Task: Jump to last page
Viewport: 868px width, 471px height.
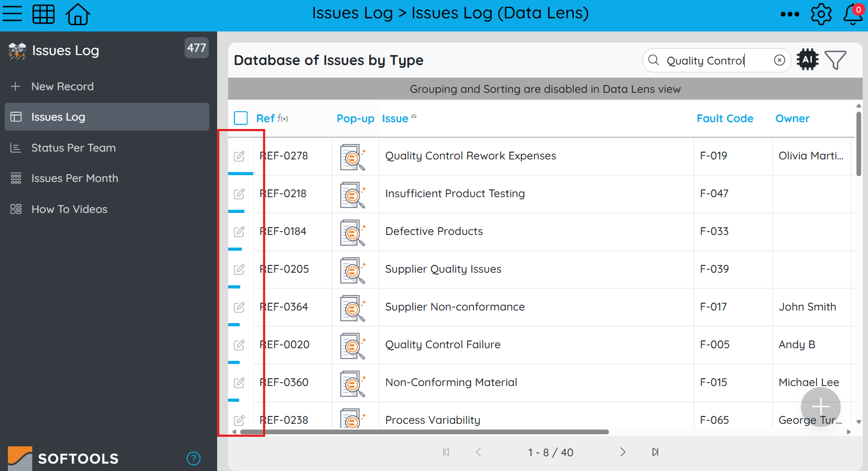Action: click(655, 452)
